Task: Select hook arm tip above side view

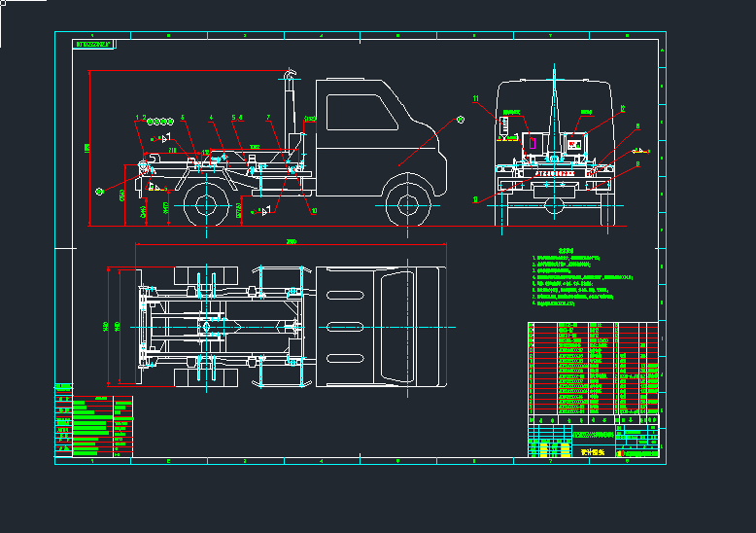Action: coord(288,72)
